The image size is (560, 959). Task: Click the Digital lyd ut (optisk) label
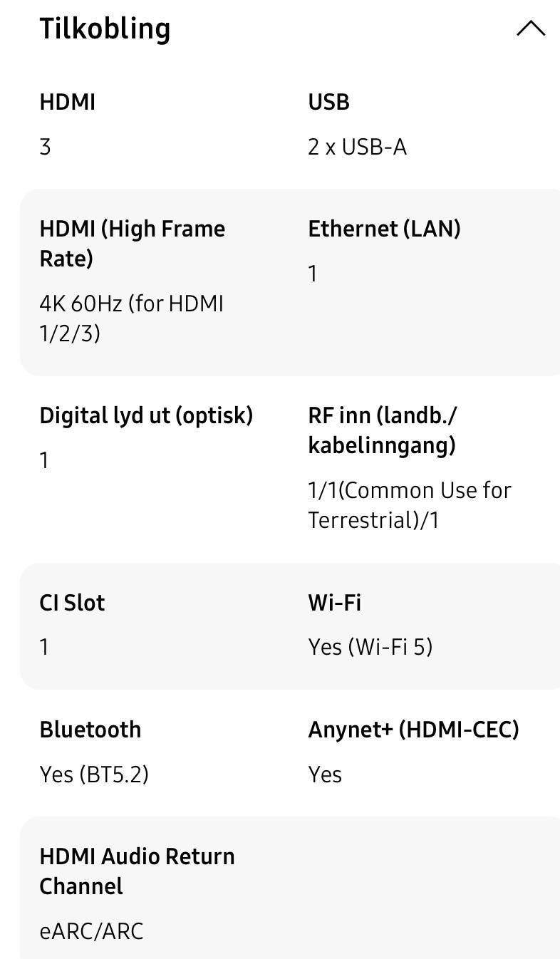pos(146,415)
